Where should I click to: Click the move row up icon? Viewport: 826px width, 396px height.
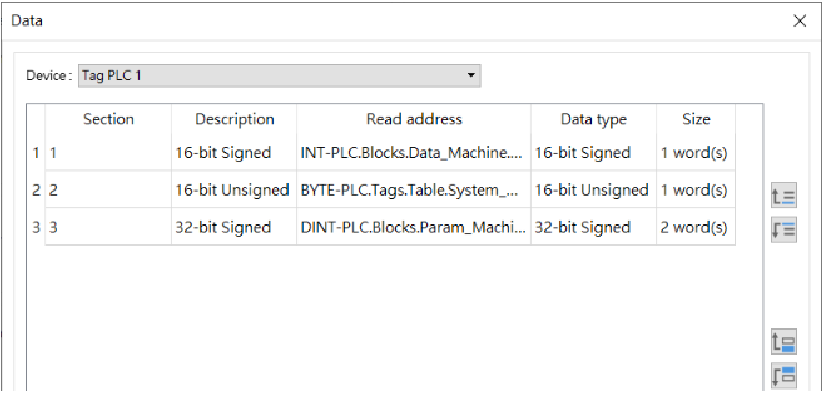tap(783, 195)
